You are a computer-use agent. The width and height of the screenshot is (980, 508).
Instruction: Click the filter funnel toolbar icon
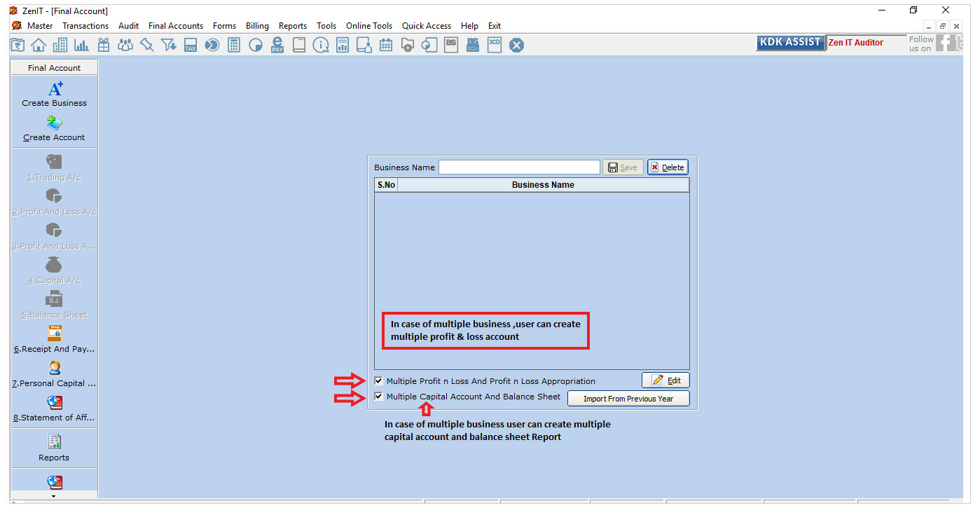[x=169, y=45]
